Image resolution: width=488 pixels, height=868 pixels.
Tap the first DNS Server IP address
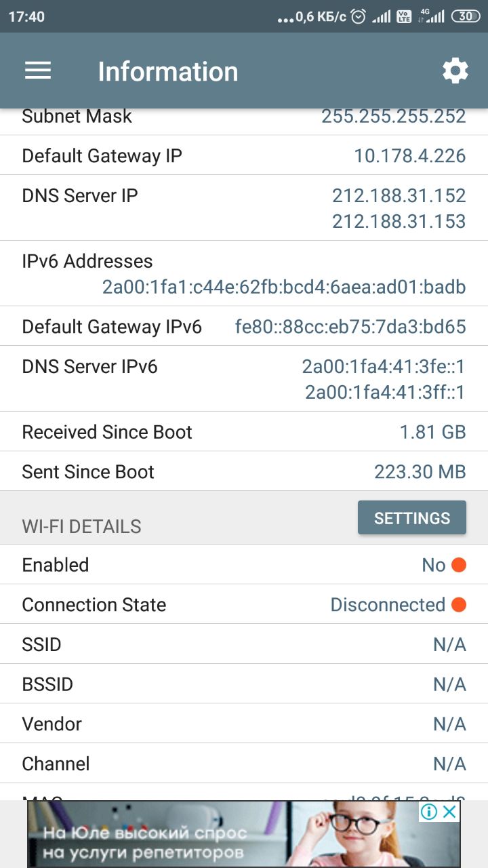click(x=399, y=196)
